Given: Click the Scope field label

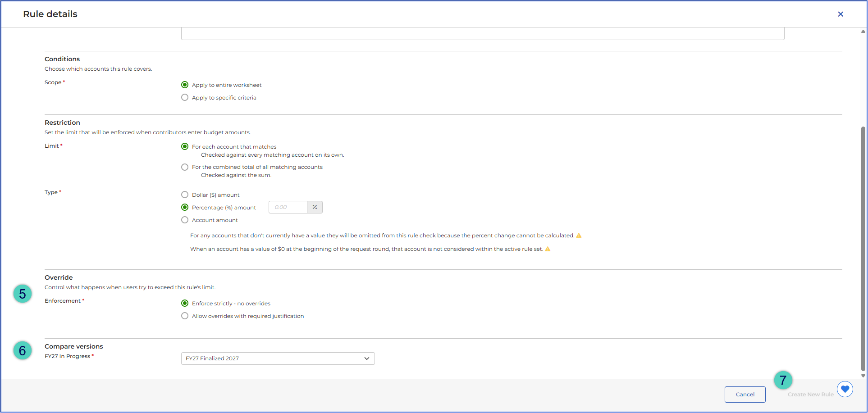Looking at the screenshot, I should (x=53, y=82).
